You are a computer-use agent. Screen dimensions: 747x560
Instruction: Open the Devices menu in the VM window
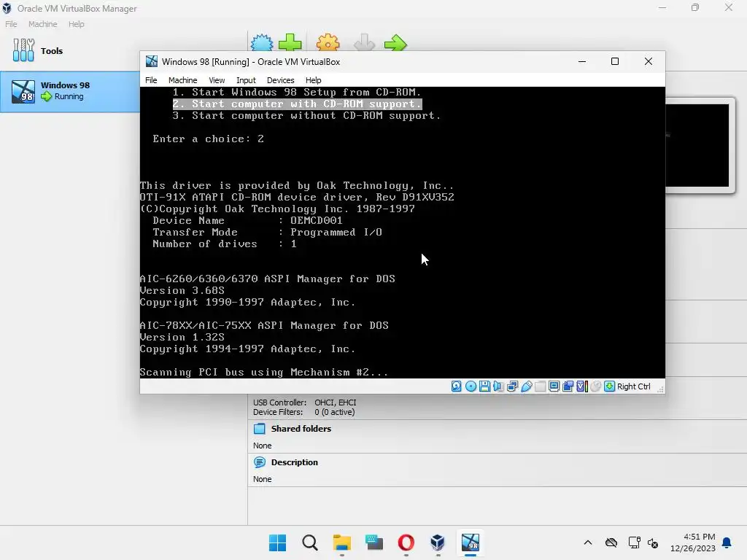click(281, 80)
